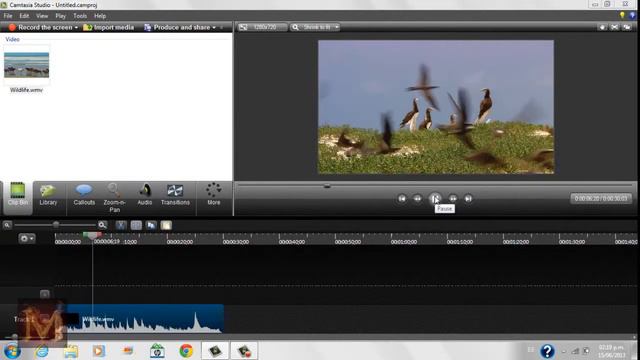Click the preview seek bar handle
640x360 pixels.
click(327, 186)
